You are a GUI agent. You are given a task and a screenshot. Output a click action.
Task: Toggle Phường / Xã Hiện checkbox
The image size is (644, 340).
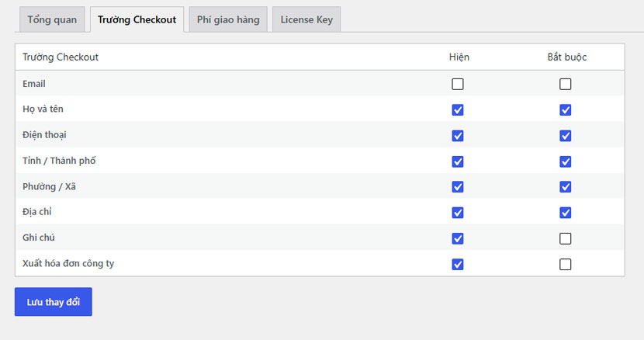tap(458, 186)
